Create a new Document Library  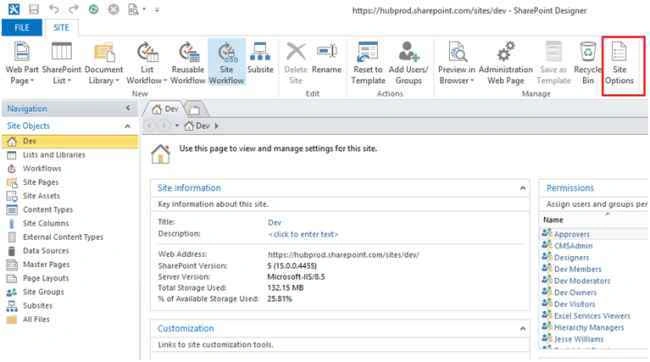click(104, 63)
